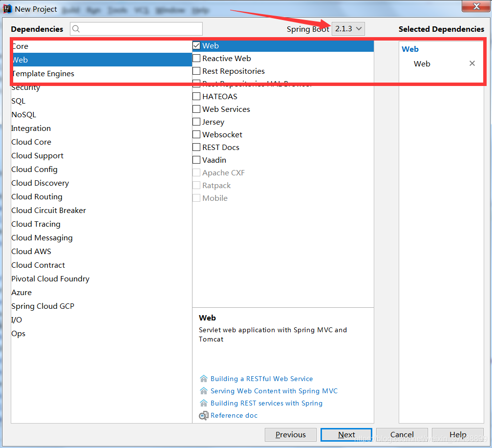
Task: Select the Azure category
Action: coord(101,292)
